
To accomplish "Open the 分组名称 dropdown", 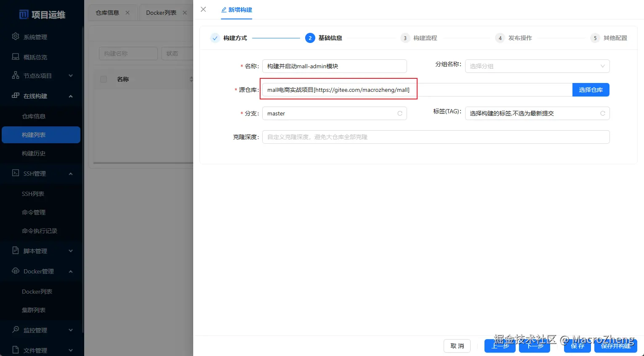I will pos(537,66).
